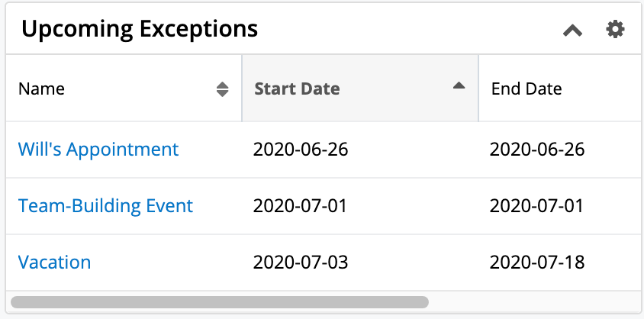Click the Upcoming Exceptions dashlet title

[x=140, y=29]
